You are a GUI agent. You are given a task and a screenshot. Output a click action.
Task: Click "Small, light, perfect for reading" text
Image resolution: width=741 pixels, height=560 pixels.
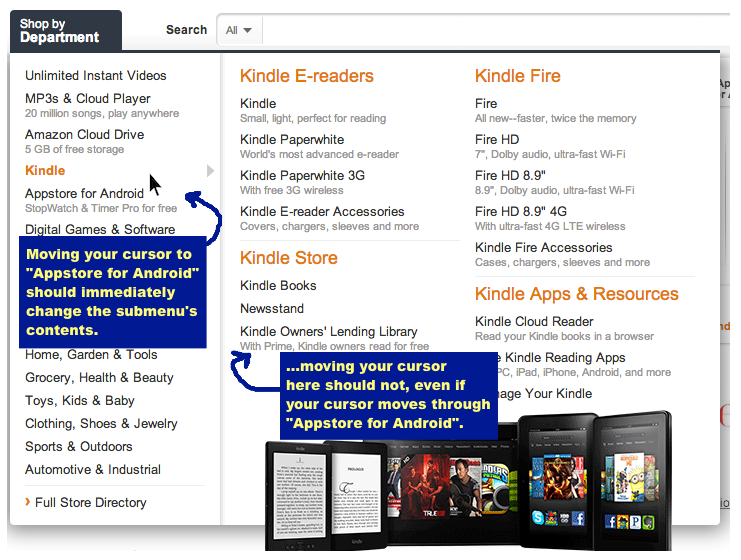313,119
